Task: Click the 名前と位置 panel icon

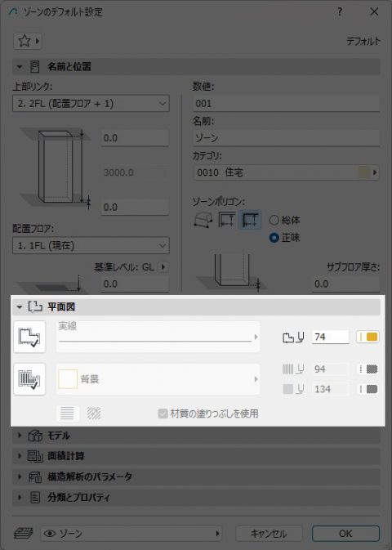Action: point(35,67)
